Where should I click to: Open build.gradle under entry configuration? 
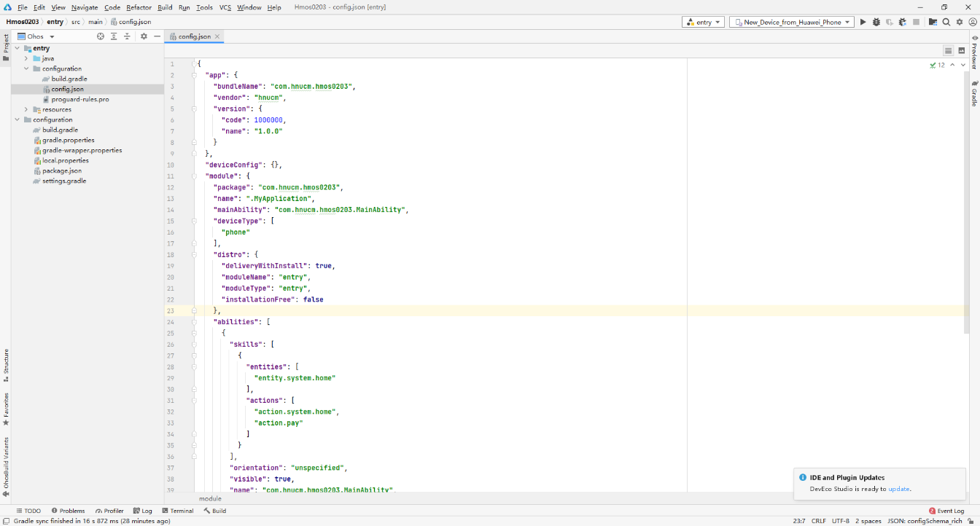point(69,79)
